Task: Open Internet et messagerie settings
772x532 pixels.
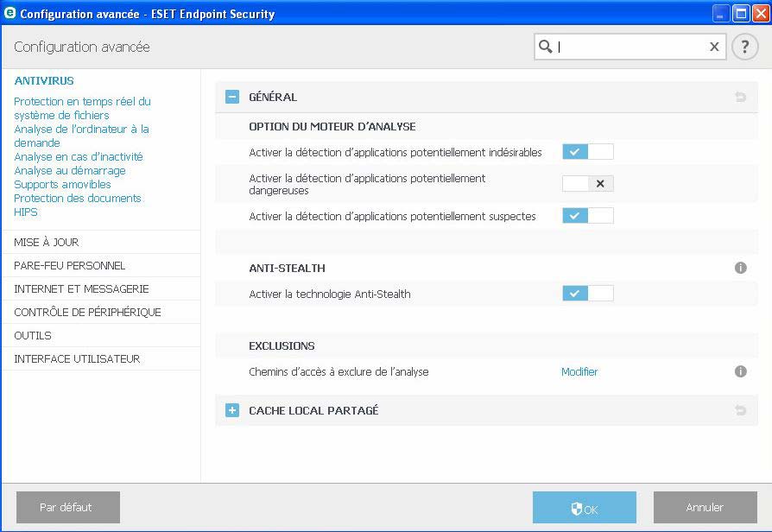Action: (x=81, y=288)
